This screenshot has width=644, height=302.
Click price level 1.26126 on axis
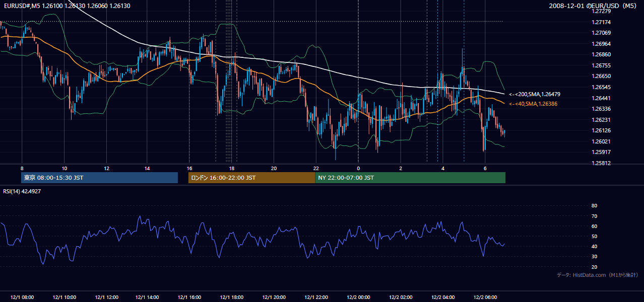[x=601, y=130]
